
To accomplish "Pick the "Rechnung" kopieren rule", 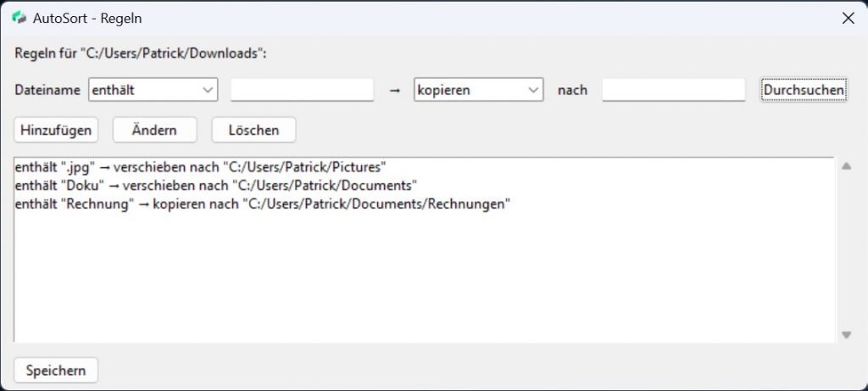I will (x=262, y=204).
